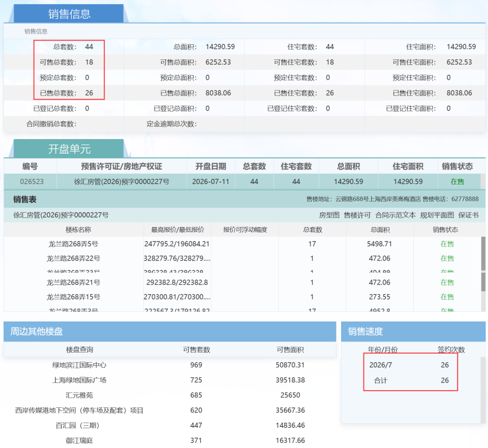Open nearby project 御江瑞庭

click(79, 440)
